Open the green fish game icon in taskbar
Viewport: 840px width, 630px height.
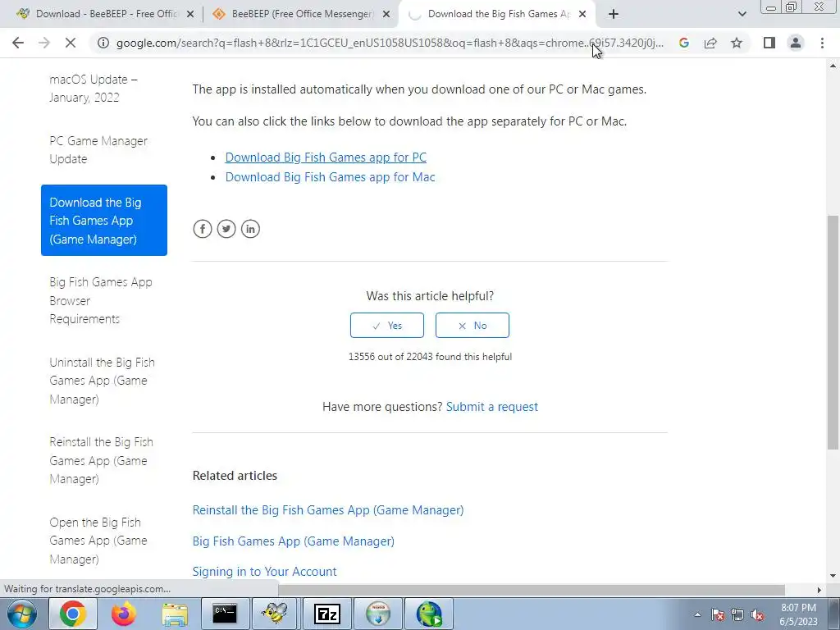(429, 614)
